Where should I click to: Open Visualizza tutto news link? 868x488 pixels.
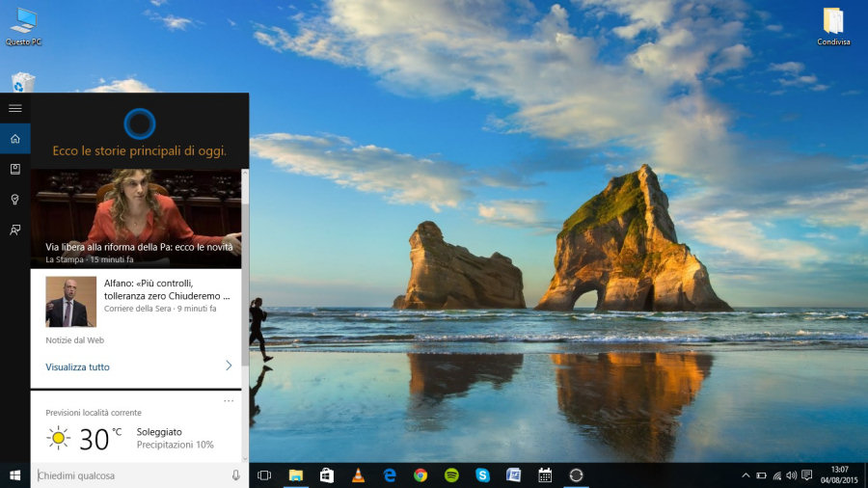[x=77, y=366]
